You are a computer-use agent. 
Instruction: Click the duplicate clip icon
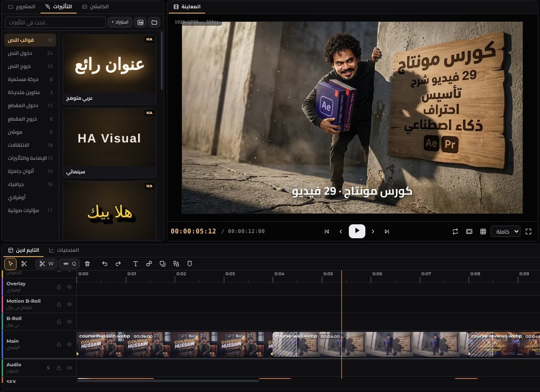[162, 264]
